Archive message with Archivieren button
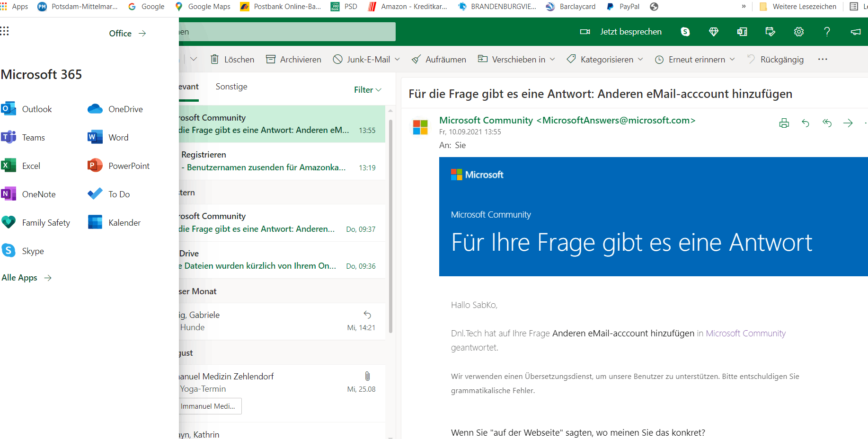The image size is (868, 439). (x=293, y=59)
